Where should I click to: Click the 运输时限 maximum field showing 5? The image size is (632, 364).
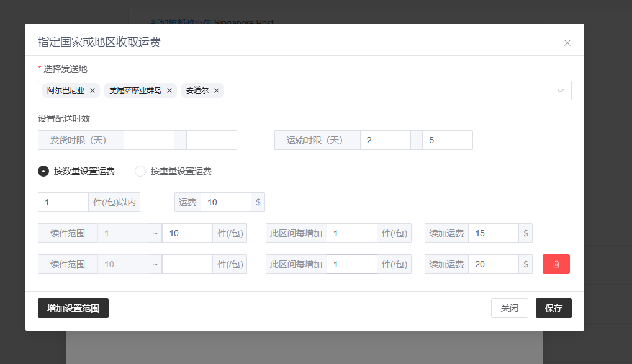[x=447, y=140]
